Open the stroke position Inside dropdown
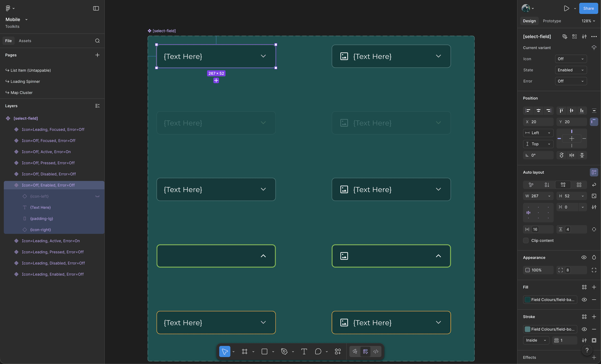Screen dimensions: 601x364 coord(536,340)
